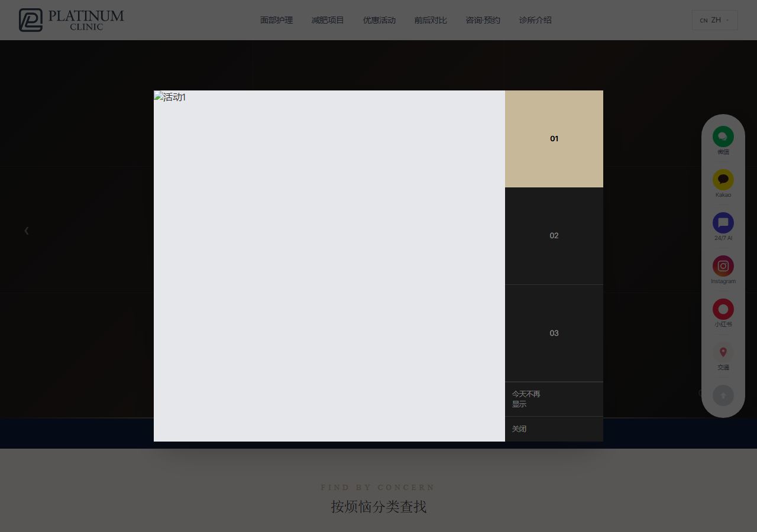View the 交通 location pin icon
Viewport: 757px width, 532px height.
(723, 352)
